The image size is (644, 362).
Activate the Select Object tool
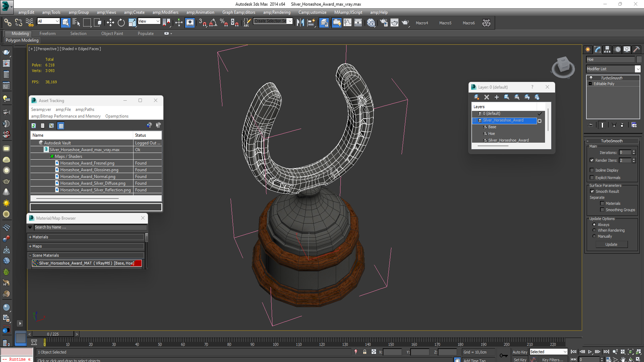tap(66, 22)
